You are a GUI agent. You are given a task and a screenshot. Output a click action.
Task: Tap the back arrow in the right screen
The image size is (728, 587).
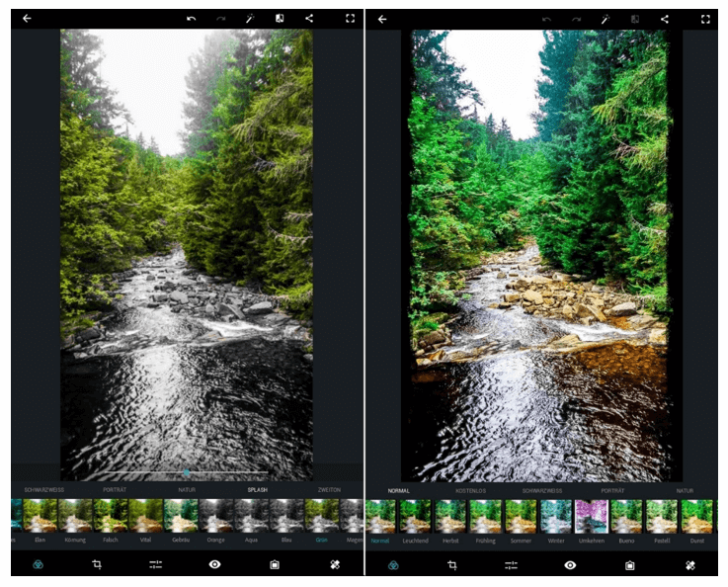[x=382, y=20]
